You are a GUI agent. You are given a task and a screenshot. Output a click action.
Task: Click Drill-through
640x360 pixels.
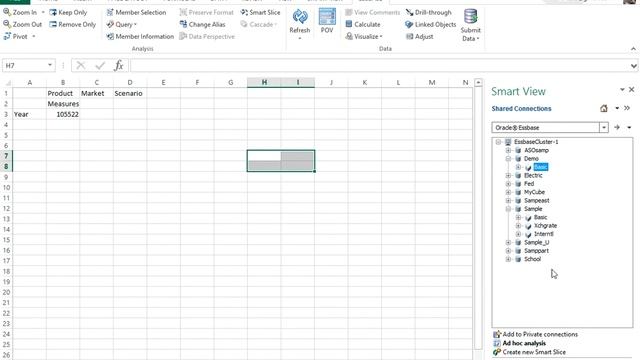point(429,12)
